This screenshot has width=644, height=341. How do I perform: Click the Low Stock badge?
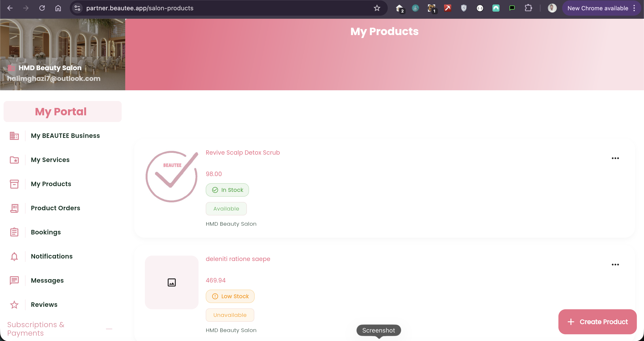tap(230, 296)
